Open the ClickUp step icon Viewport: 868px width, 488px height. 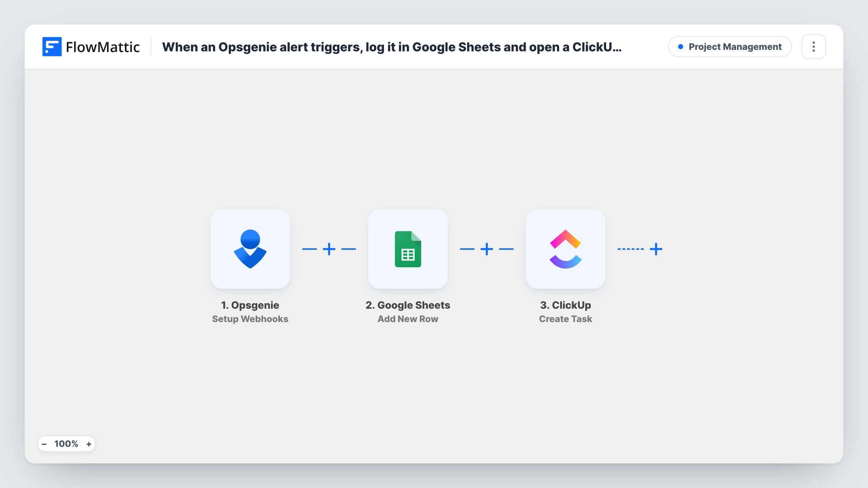(x=565, y=249)
